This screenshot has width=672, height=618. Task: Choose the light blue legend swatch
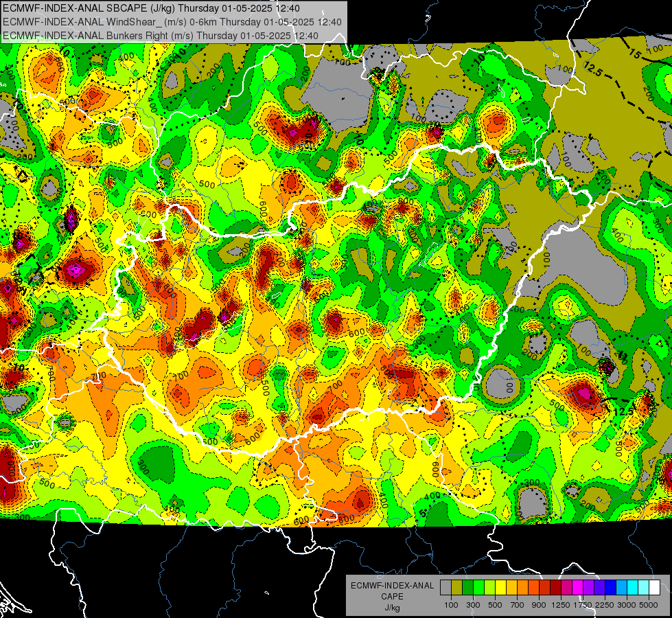622,587
